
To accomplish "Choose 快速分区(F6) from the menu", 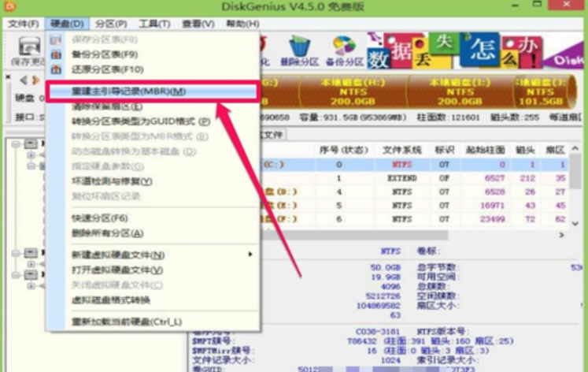I will pyautogui.click(x=100, y=218).
